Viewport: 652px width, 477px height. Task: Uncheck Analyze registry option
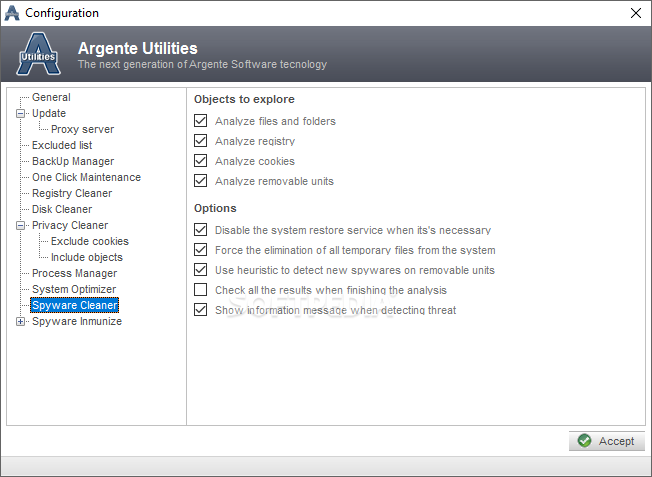pos(200,141)
